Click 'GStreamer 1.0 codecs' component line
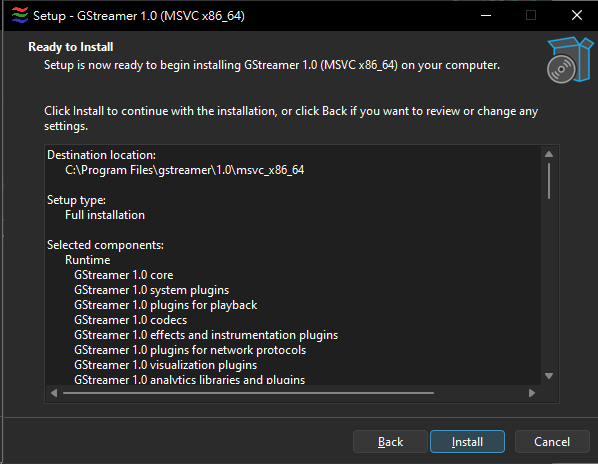This screenshot has width=598, height=464. click(131, 320)
